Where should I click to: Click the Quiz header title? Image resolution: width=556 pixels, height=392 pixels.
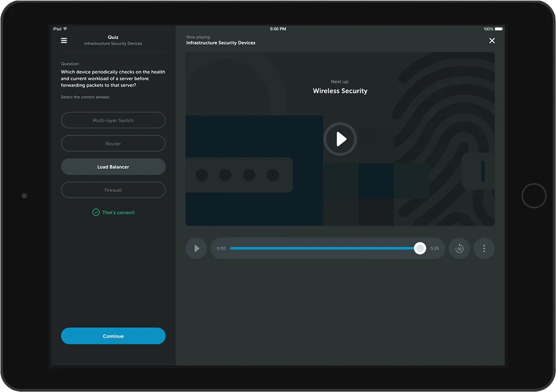113,37
